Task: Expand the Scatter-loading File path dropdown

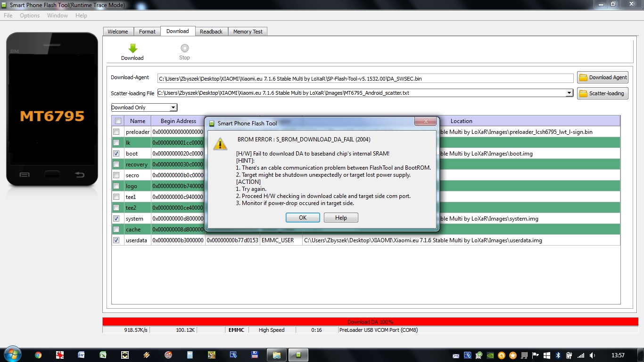Action: [570, 93]
